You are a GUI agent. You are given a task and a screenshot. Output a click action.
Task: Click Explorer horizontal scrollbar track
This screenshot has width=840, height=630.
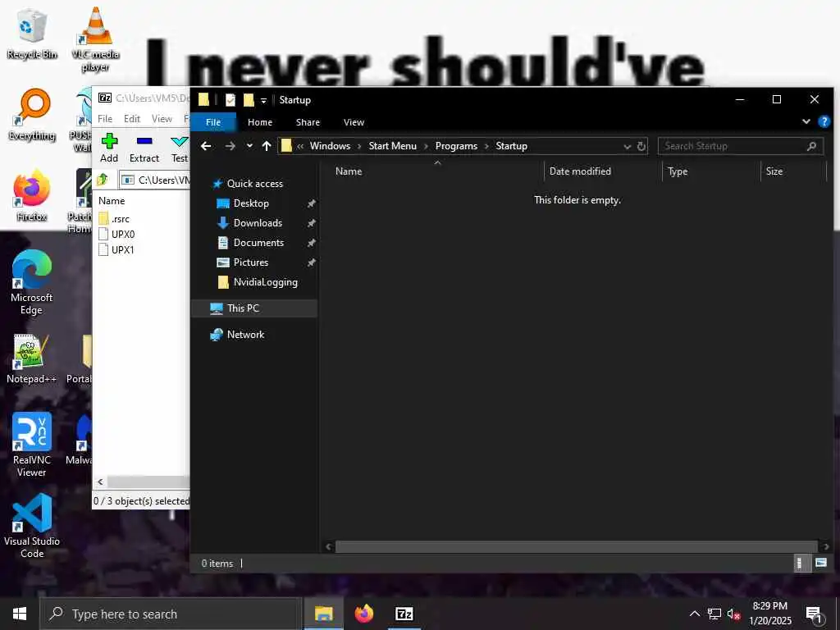(x=577, y=546)
